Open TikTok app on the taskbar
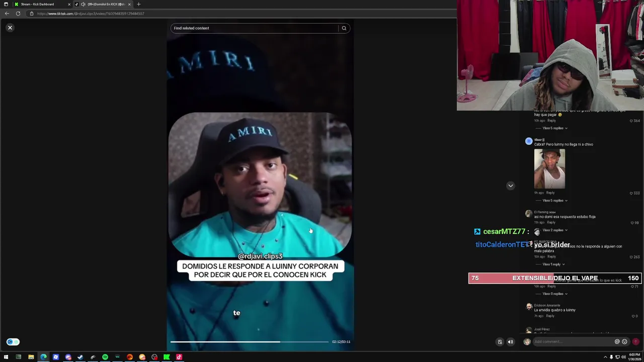 click(179, 357)
